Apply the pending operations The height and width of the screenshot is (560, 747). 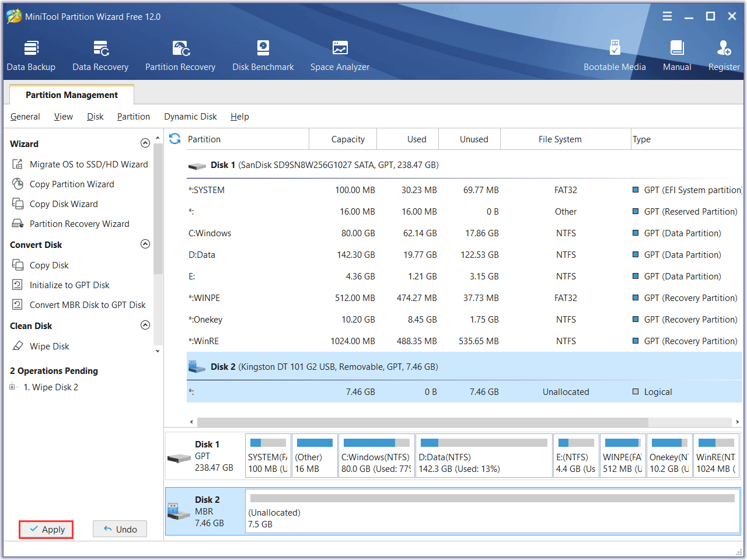(46, 529)
